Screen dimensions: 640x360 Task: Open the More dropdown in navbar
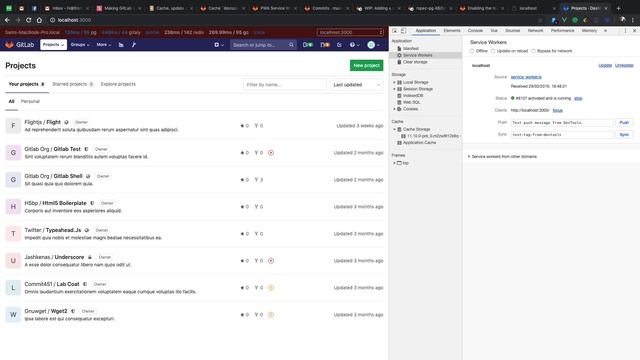click(104, 45)
